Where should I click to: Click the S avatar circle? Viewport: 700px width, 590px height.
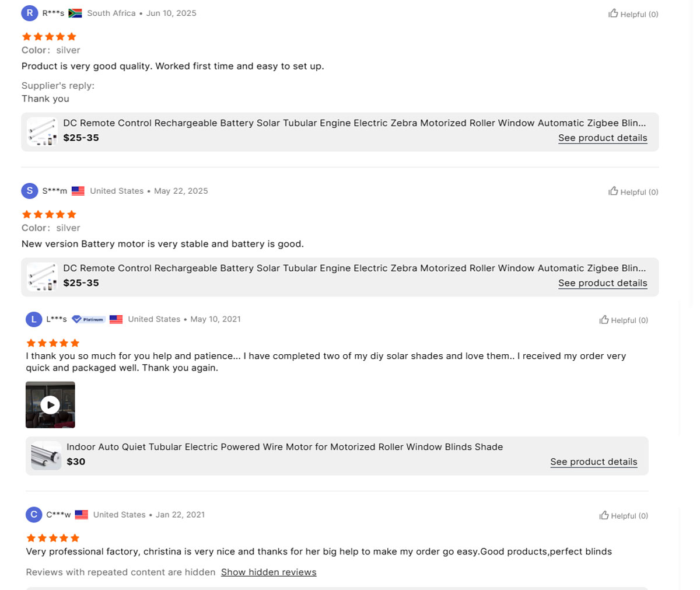coord(30,191)
